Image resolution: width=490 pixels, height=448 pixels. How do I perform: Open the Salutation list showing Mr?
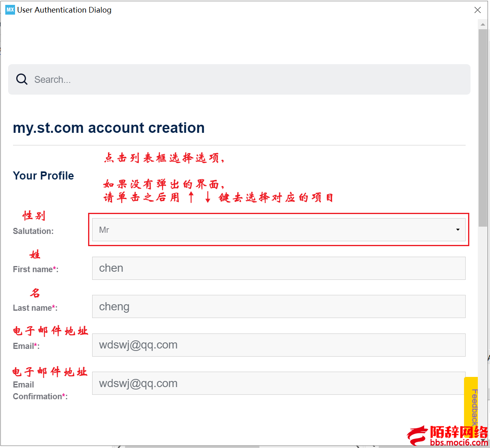[279, 230]
